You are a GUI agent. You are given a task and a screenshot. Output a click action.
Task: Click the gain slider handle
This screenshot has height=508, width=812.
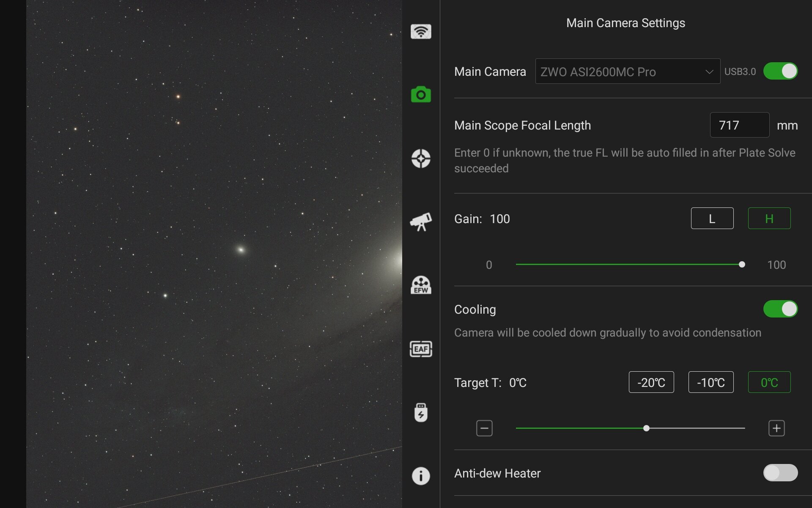pyautogui.click(x=742, y=265)
